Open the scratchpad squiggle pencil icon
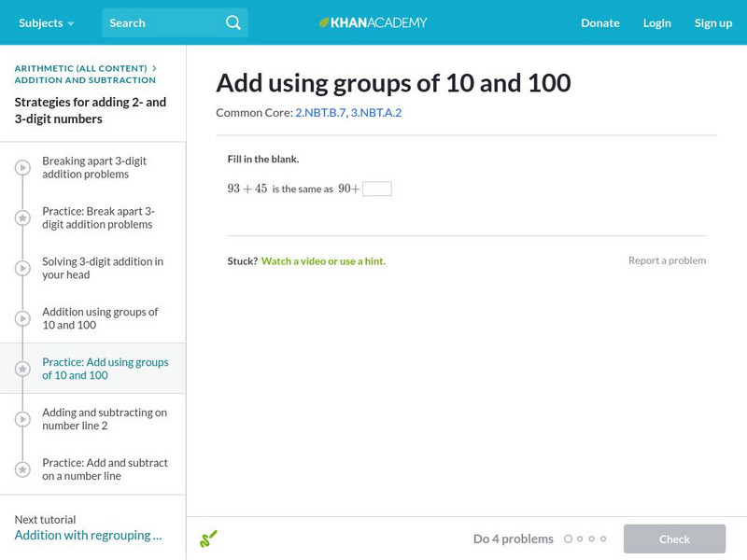This screenshot has height=560, width=747. click(208, 539)
